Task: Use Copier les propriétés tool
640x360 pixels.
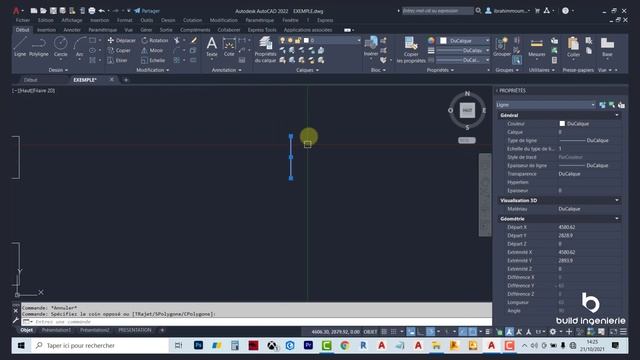Action: click(x=411, y=49)
